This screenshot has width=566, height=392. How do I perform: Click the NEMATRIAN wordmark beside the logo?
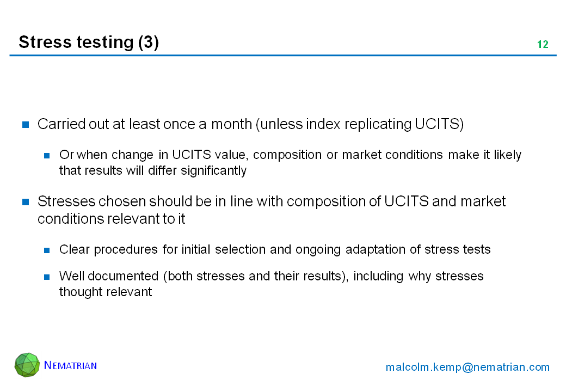(70, 365)
